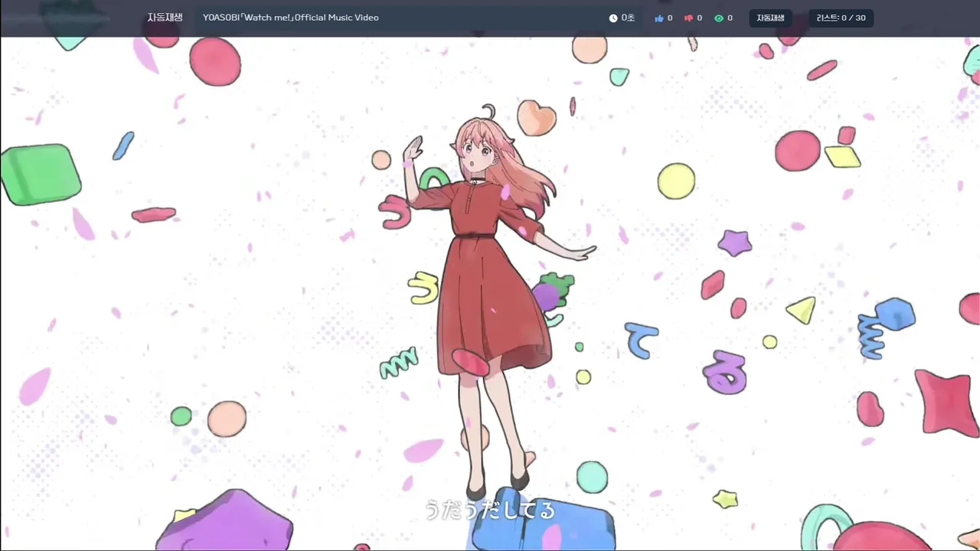Click the clock timer icon
The image size is (980, 551).
613,18
